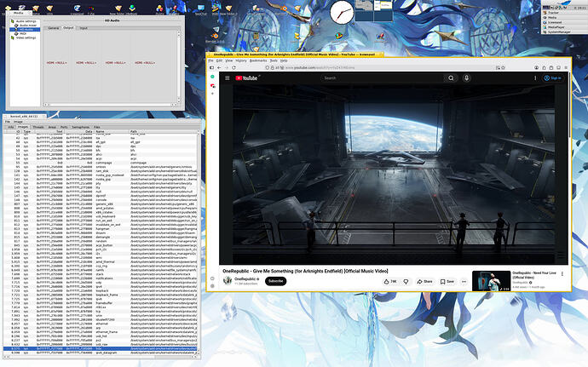The width and height of the screenshot is (588, 367).
Task: Sort images by the Name column header
Action: click(112, 132)
